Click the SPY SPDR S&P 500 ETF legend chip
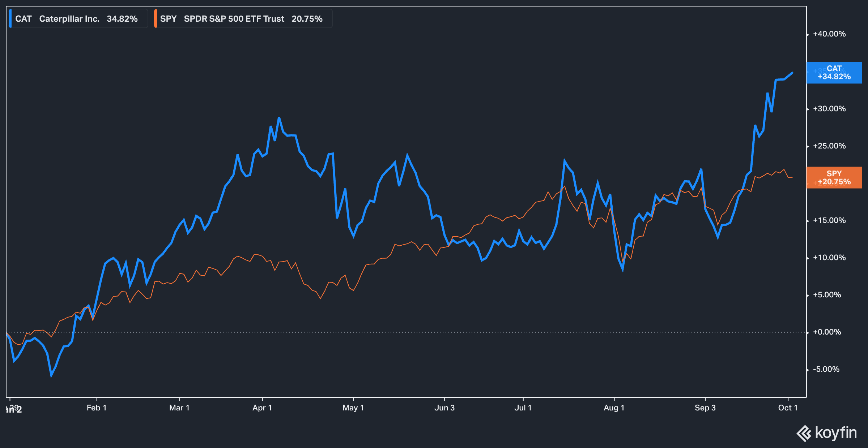The image size is (868, 448). pyautogui.click(x=243, y=19)
